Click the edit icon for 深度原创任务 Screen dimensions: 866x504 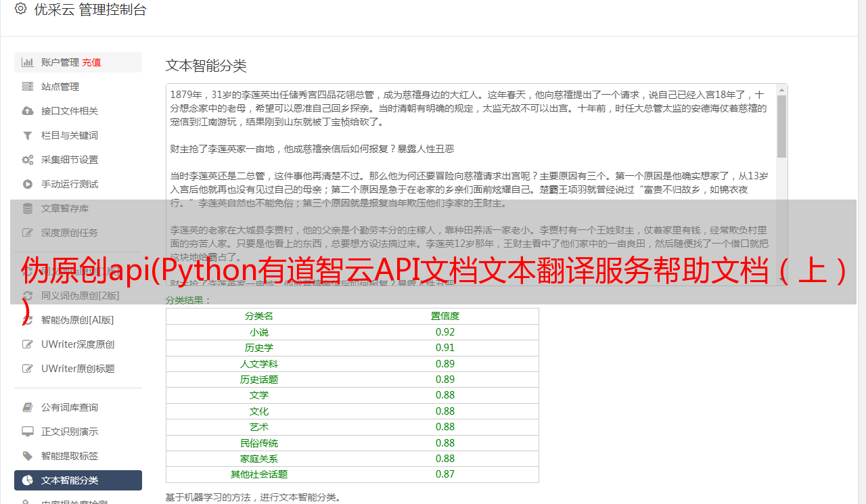[x=28, y=233]
